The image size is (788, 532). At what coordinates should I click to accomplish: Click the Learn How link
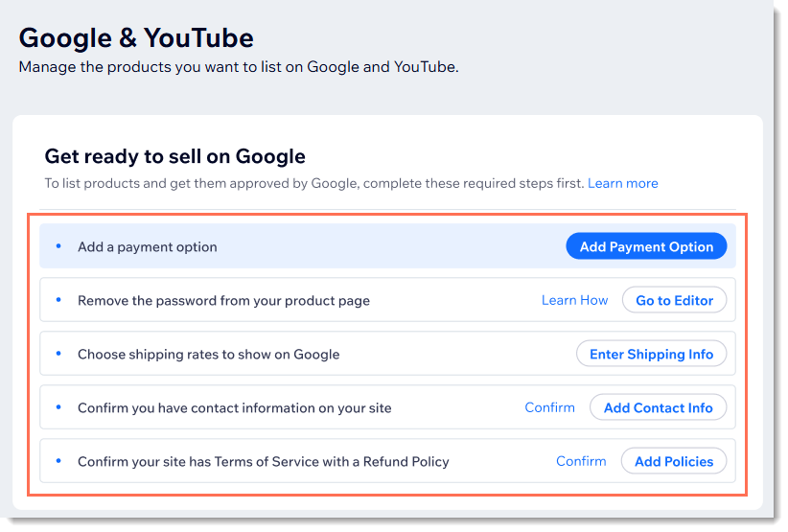[x=574, y=300]
